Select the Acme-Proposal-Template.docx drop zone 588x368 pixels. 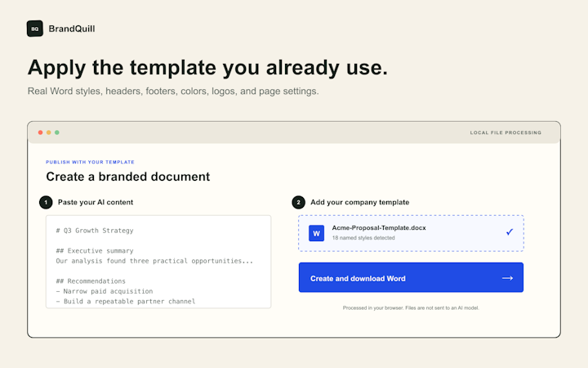click(x=411, y=233)
